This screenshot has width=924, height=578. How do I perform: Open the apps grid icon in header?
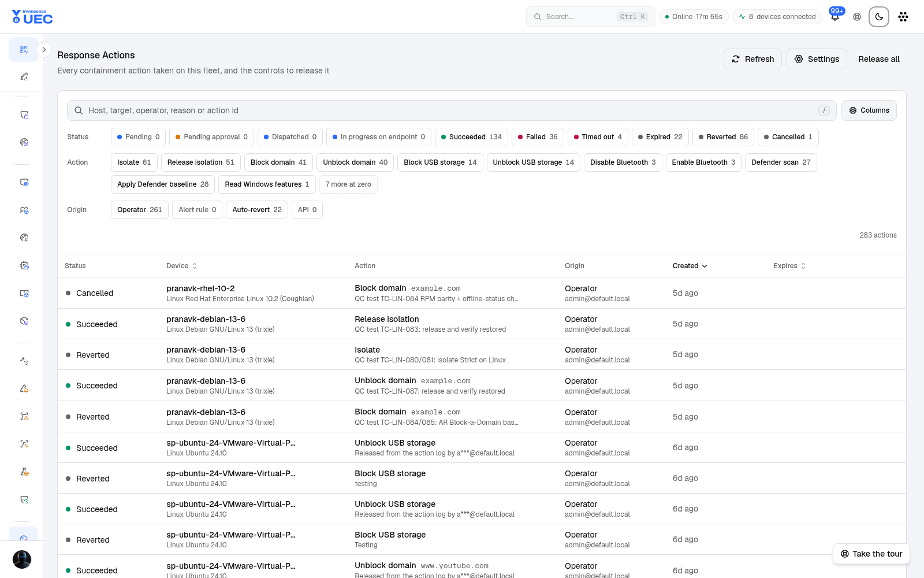(x=903, y=17)
